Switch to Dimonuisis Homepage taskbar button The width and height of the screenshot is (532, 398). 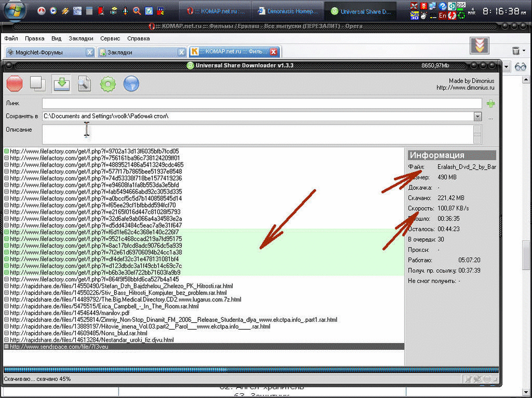coord(288,11)
